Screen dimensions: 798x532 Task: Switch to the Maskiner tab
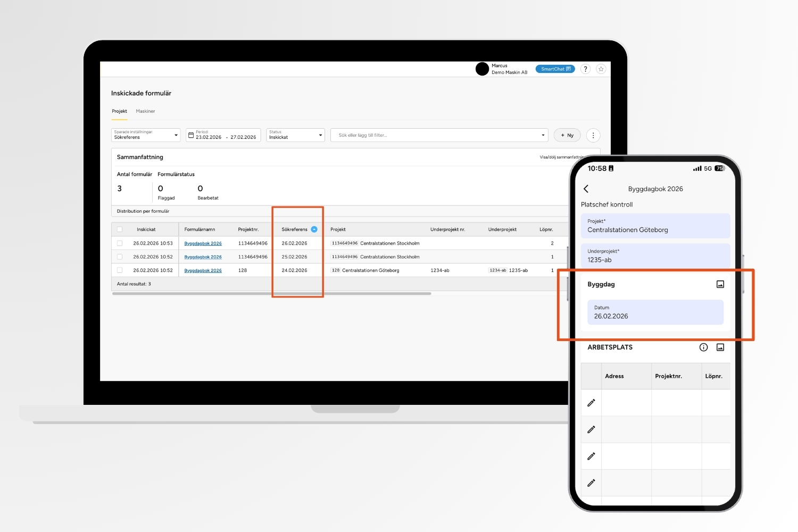pyautogui.click(x=145, y=111)
